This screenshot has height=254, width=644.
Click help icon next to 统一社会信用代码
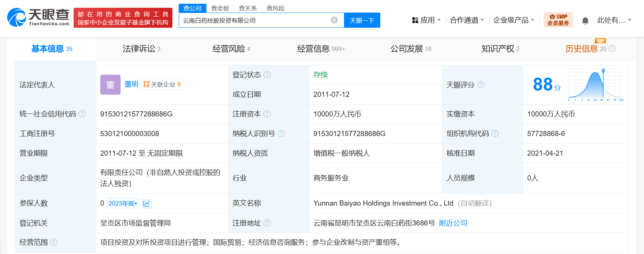[82, 114]
